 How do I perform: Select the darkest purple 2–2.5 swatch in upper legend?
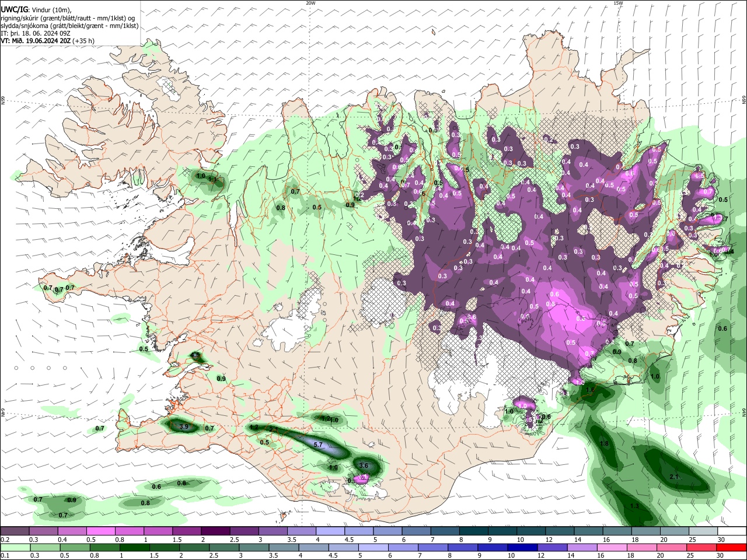[x=215, y=531]
